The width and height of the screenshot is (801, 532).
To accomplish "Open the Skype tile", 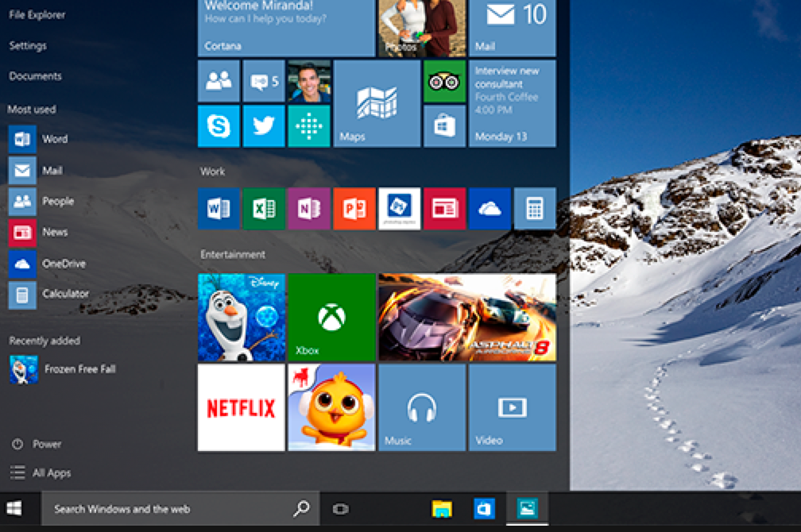I will [x=219, y=126].
